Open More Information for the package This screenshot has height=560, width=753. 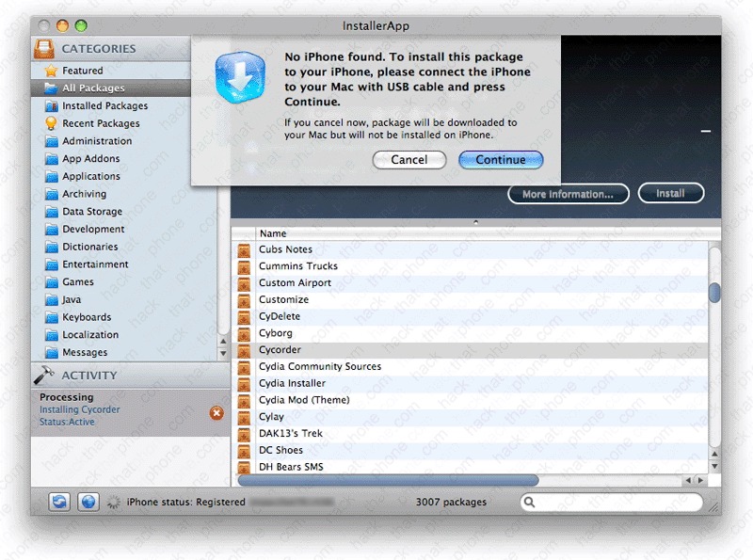pos(568,194)
